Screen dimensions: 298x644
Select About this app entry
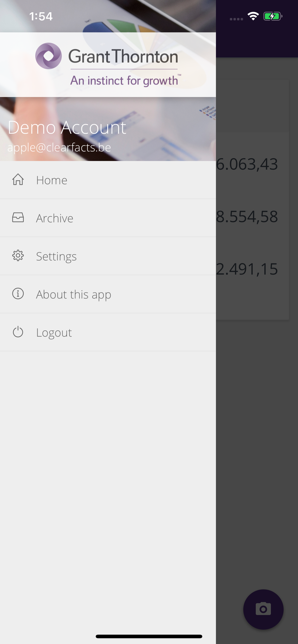click(x=74, y=294)
